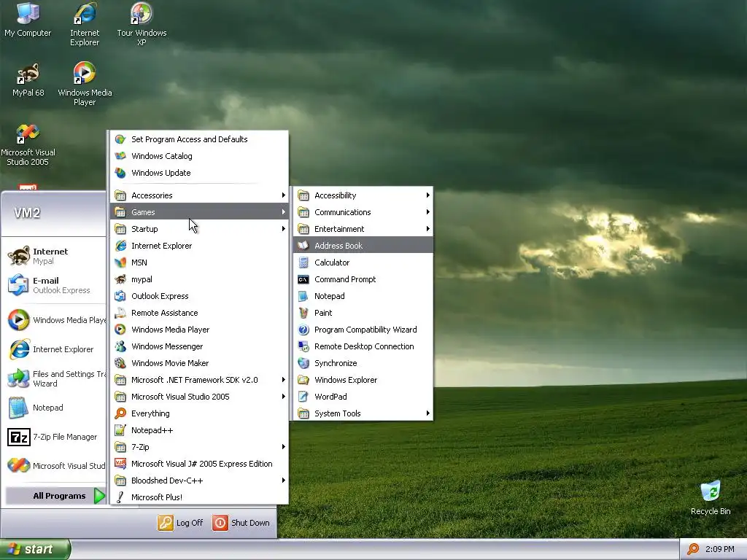Image resolution: width=747 pixels, height=560 pixels.
Task: Open Program Compatibility Wizard
Action: click(x=363, y=330)
